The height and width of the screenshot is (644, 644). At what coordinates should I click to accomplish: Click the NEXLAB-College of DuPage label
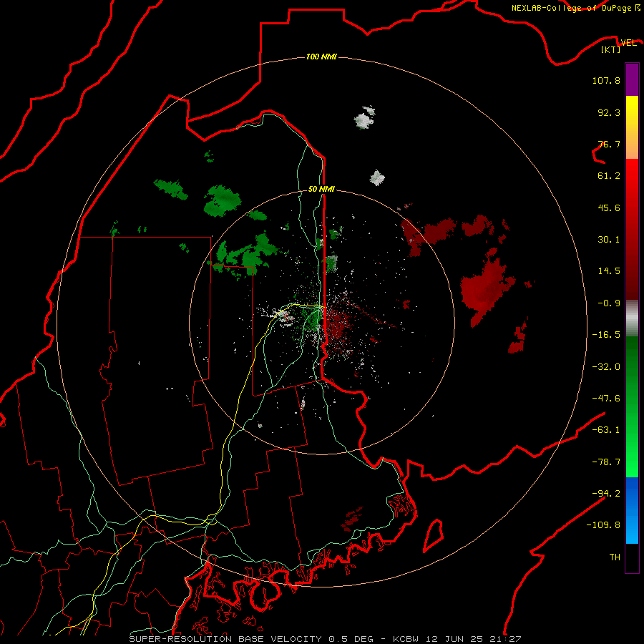point(575,8)
